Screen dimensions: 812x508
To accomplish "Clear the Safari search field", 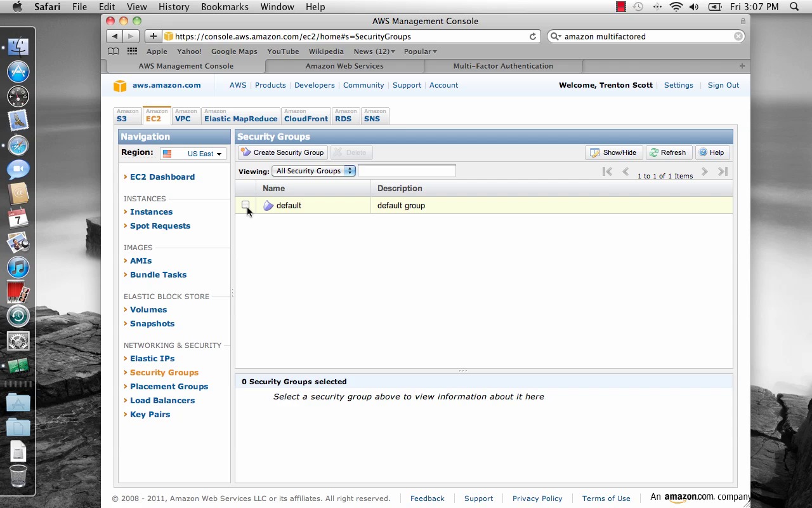I will pos(738,36).
